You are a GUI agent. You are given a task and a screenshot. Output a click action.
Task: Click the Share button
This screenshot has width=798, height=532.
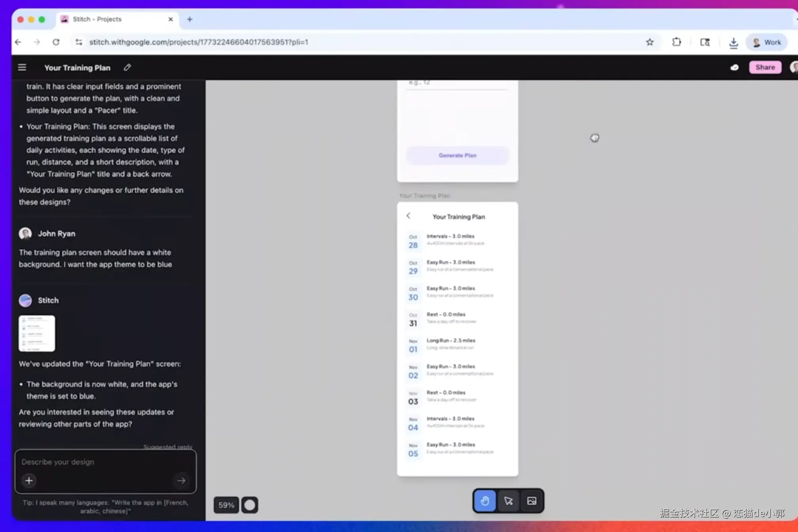coord(765,67)
